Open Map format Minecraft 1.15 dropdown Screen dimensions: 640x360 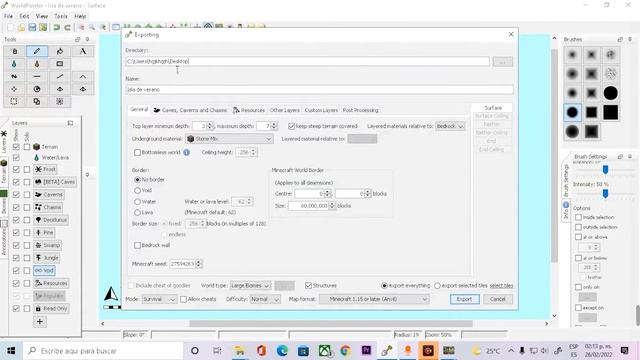[374, 299]
